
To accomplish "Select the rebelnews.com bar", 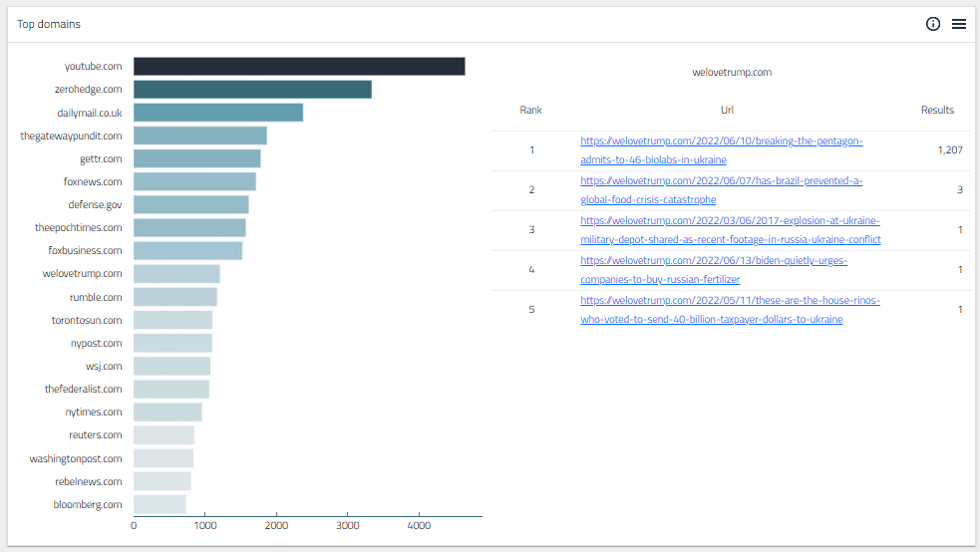I will (163, 481).
